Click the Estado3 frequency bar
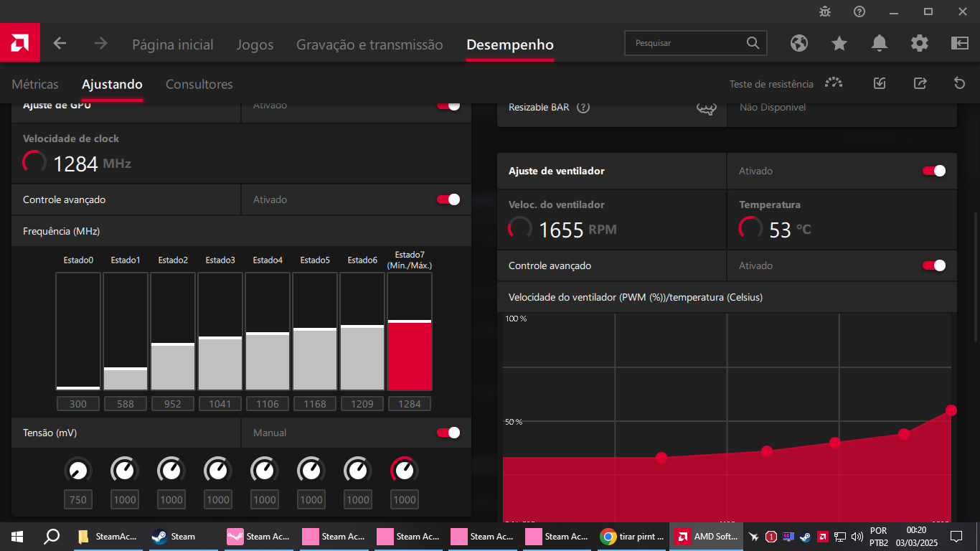The width and height of the screenshot is (980, 551). (x=220, y=331)
